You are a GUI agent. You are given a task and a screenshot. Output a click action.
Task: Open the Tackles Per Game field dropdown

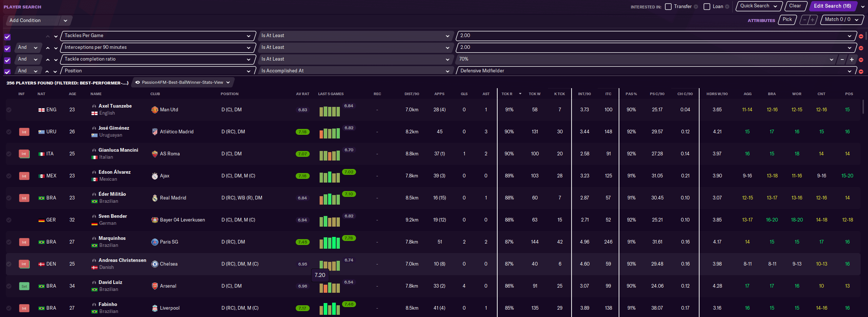pyautogui.click(x=158, y=36)
